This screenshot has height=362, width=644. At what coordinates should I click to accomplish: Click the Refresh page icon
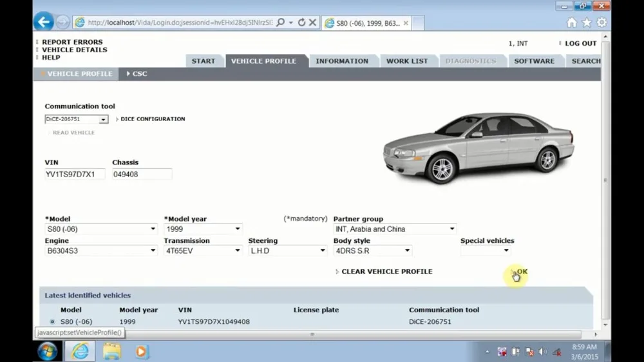302,23
